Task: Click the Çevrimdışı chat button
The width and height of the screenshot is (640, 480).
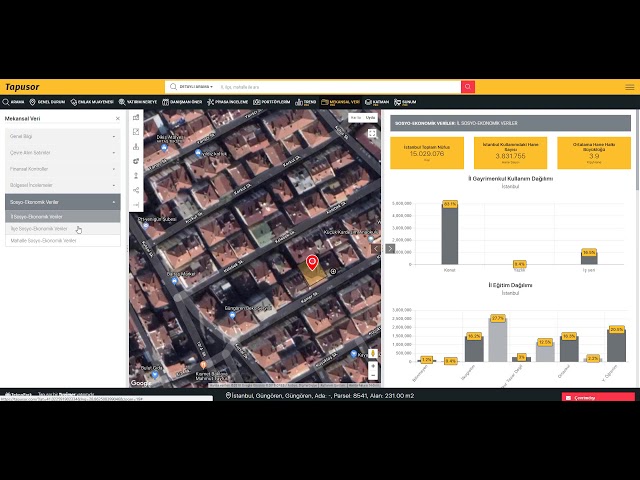Action: 598,397
